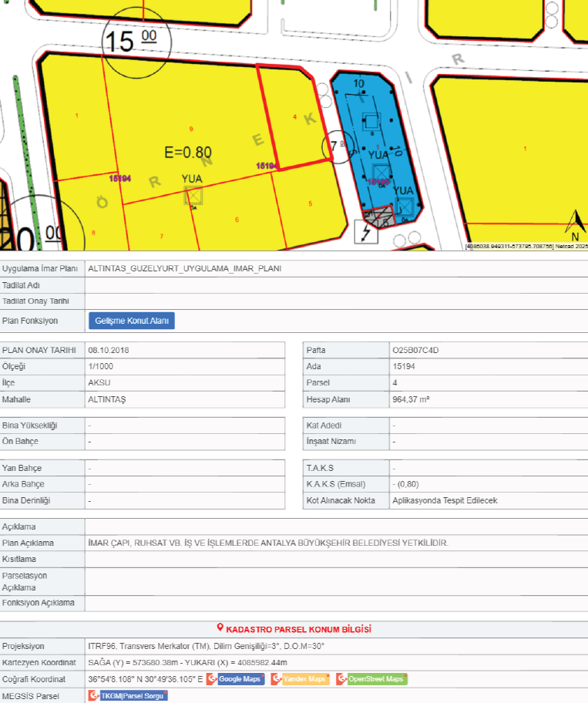The width and height of the screenshot is (588, 703).
Task: Open the Gelişme Konut Alanı plan function
Action: (132, 321)
